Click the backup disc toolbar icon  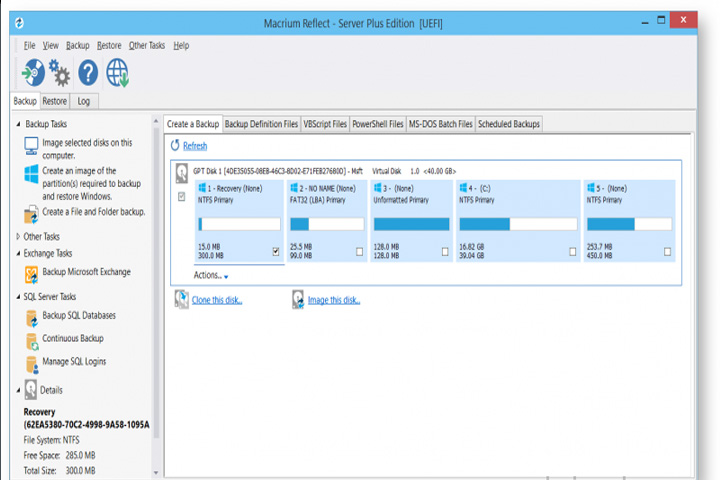pos(33,73)
